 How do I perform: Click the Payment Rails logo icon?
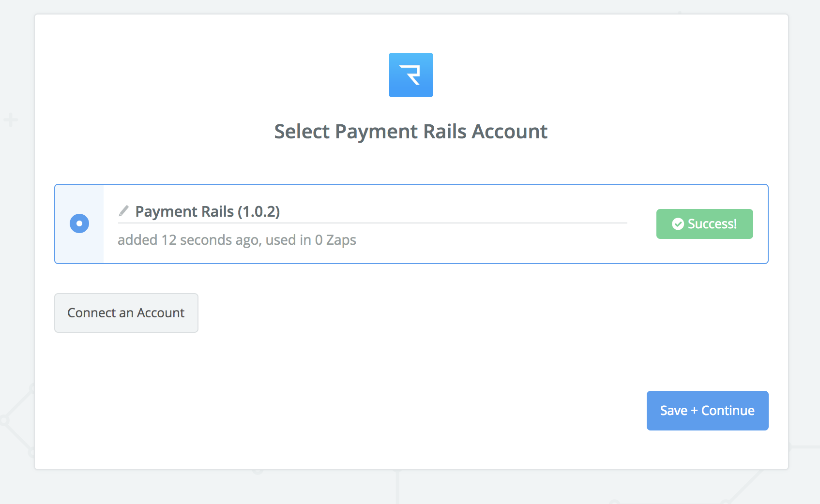point(411,75)
